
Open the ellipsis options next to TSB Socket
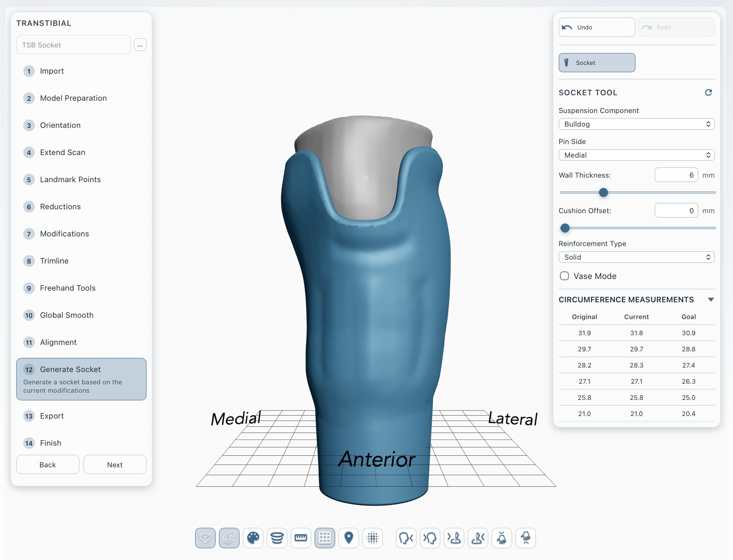point(140,45)
